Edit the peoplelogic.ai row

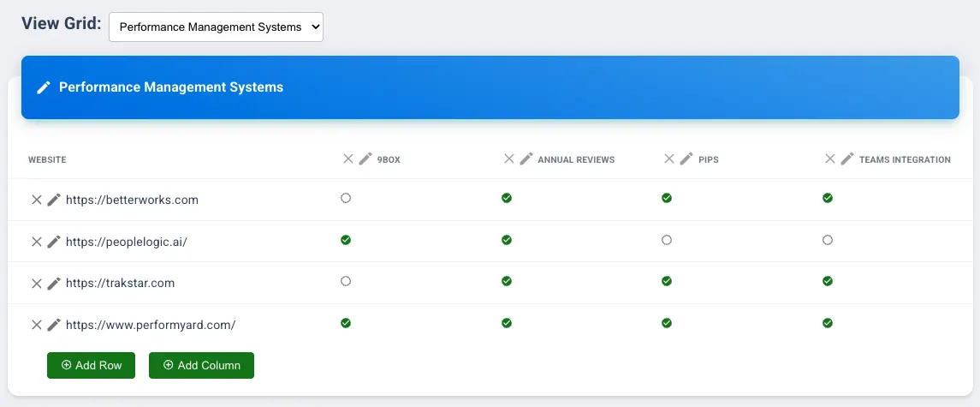point(54,242)
